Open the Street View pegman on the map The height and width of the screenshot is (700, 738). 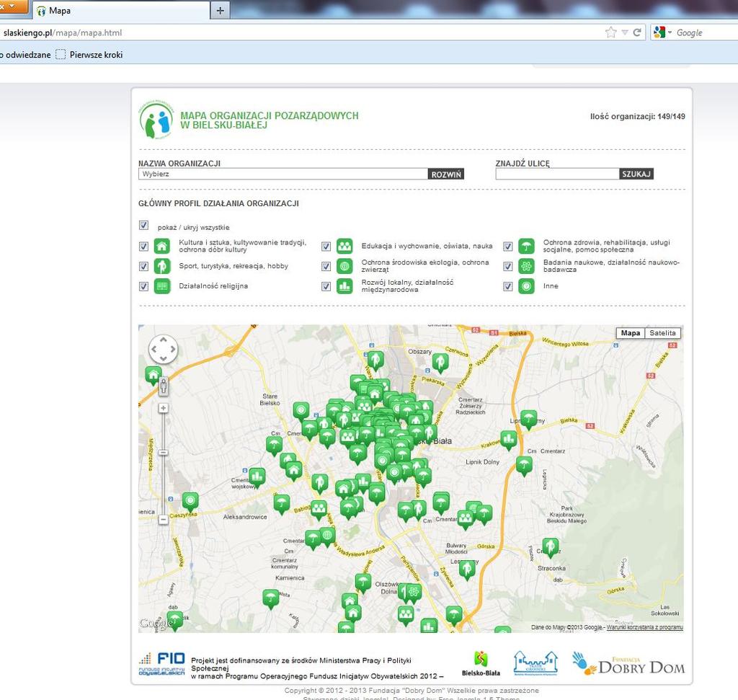click(164, 386)
